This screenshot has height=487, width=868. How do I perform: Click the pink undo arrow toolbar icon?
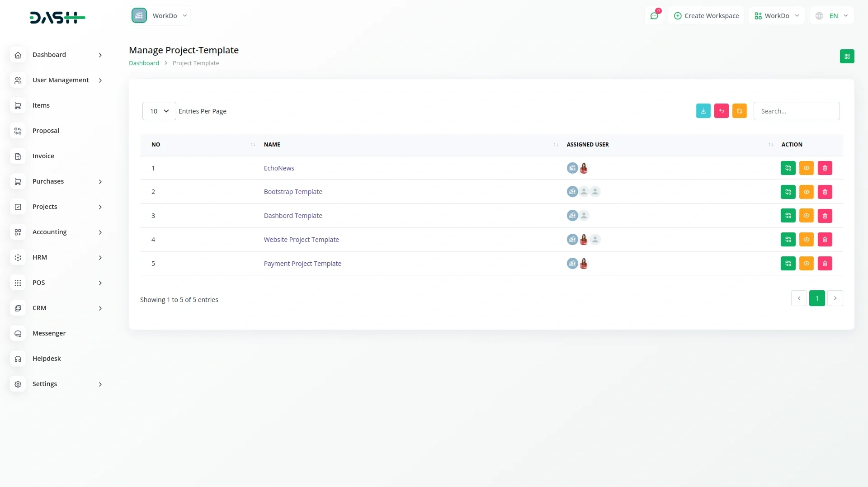point(721,111)
